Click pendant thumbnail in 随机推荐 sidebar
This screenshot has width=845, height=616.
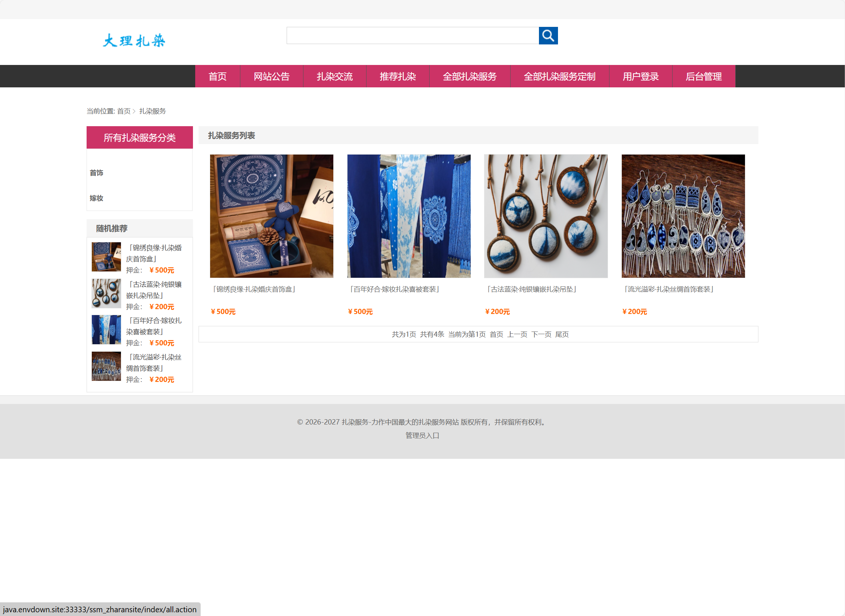point(106,293)
